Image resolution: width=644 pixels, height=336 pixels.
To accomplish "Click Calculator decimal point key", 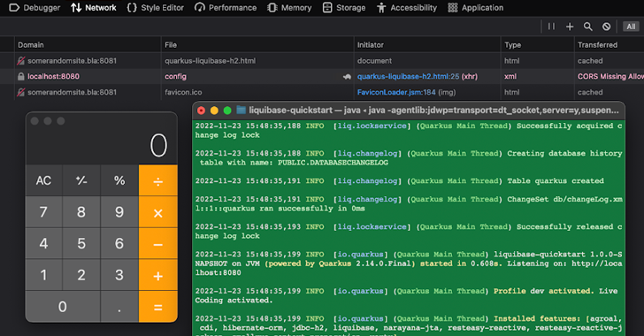I will point(119,307).
